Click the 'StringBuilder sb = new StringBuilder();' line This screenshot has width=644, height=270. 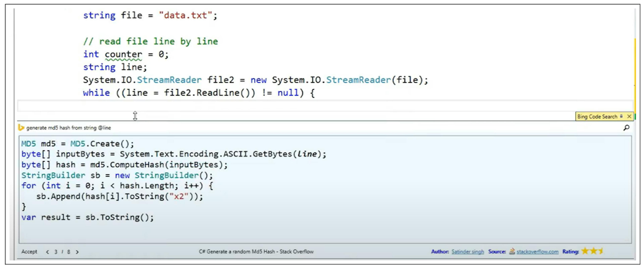(x=117, y=175)
